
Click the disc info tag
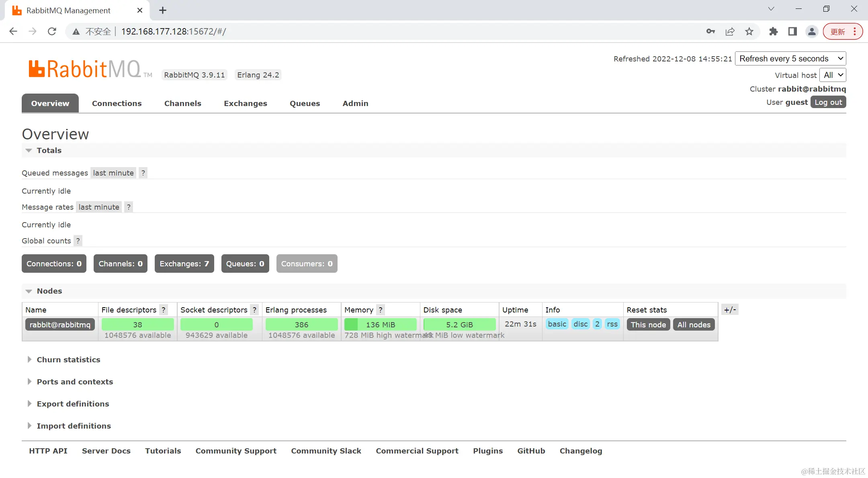[581, 324]
